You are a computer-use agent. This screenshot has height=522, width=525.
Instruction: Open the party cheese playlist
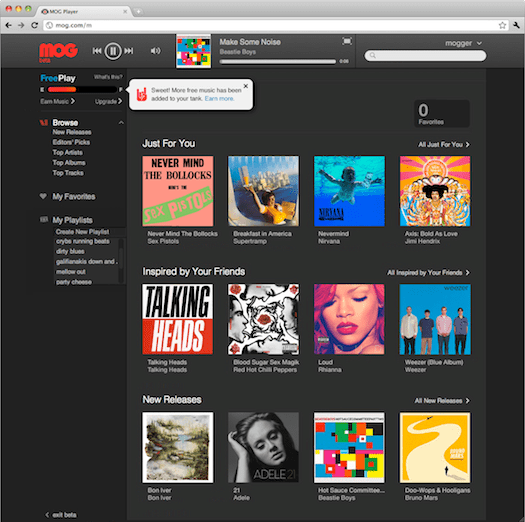click(74, 282)
